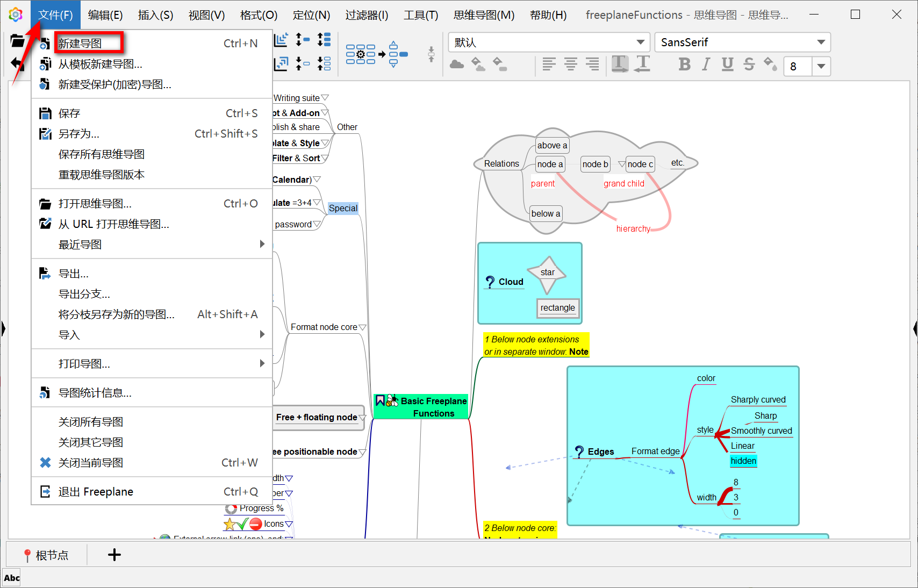Expand the 打印导图 submenu
This screenshot has width=918, height=588.
coord(152,364)
